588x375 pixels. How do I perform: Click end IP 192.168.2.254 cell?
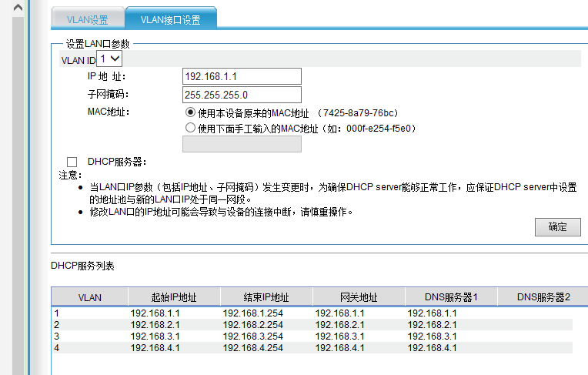pos(252,325)
